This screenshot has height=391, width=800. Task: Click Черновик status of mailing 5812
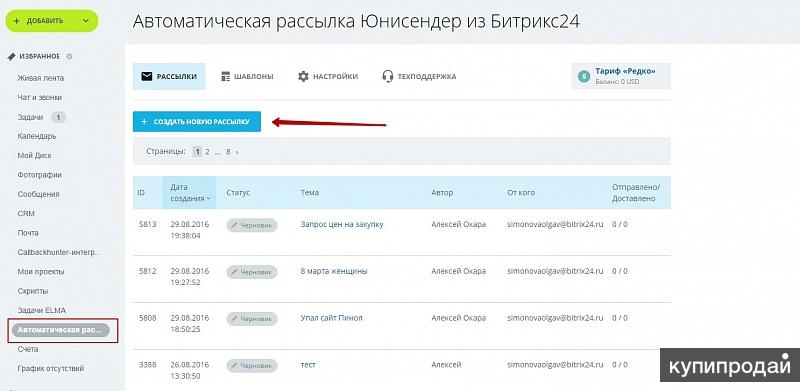pyautogui.click(x=252, y=272)
